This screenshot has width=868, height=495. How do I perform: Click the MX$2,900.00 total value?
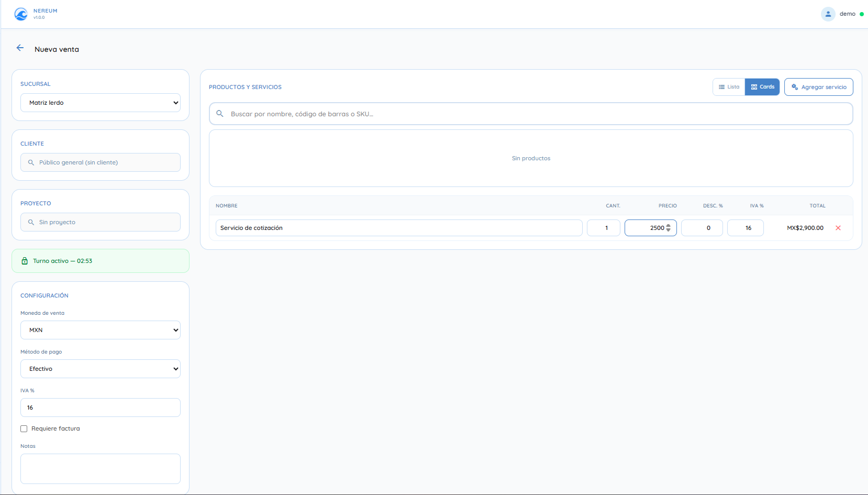(x=805, y=228)
